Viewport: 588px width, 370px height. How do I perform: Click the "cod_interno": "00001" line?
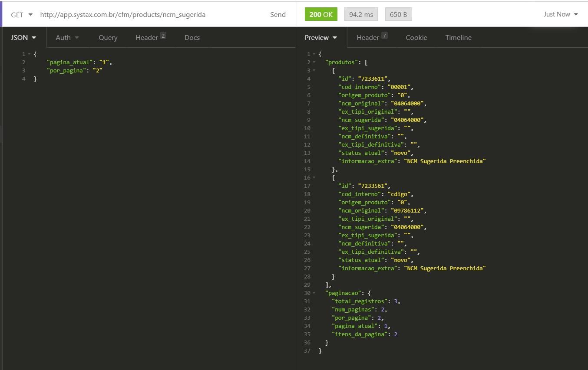click(376, 87)
